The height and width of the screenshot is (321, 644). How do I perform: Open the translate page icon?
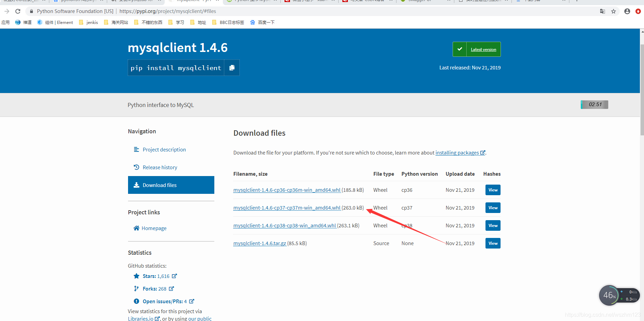tap(603, 11)
